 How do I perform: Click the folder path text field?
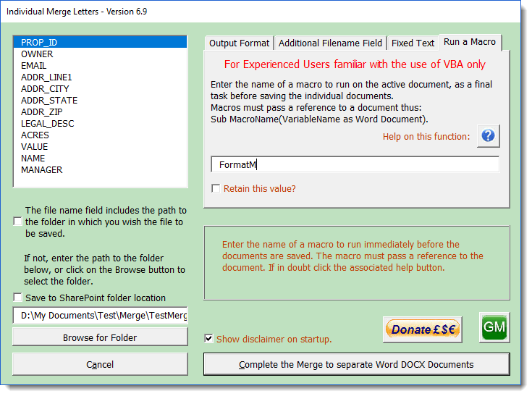(x=100, y=316)
